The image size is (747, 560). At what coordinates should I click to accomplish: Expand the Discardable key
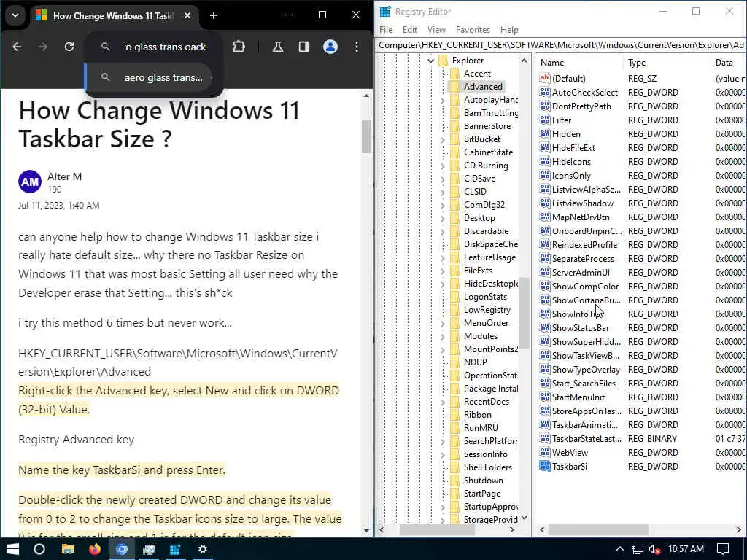coord(443,231)
